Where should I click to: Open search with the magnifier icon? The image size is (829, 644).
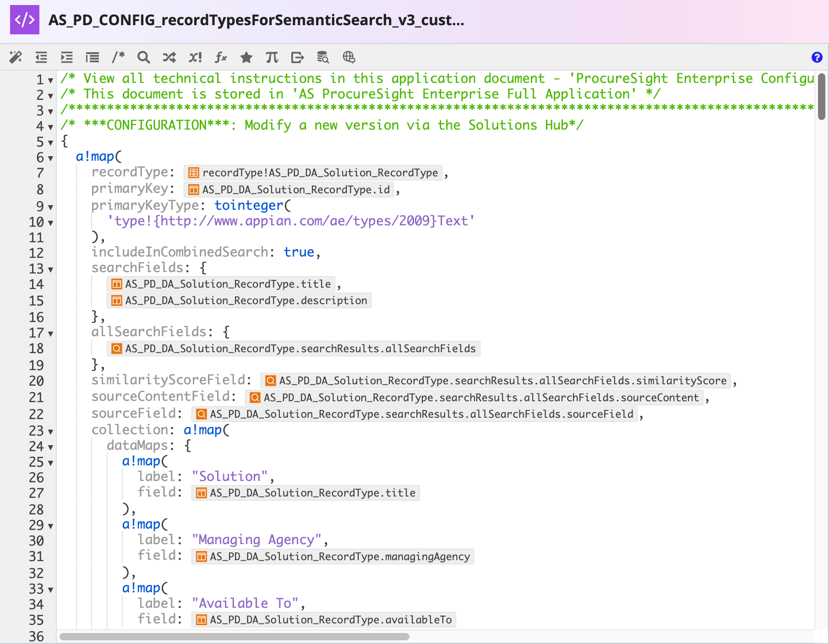point(144,57)
